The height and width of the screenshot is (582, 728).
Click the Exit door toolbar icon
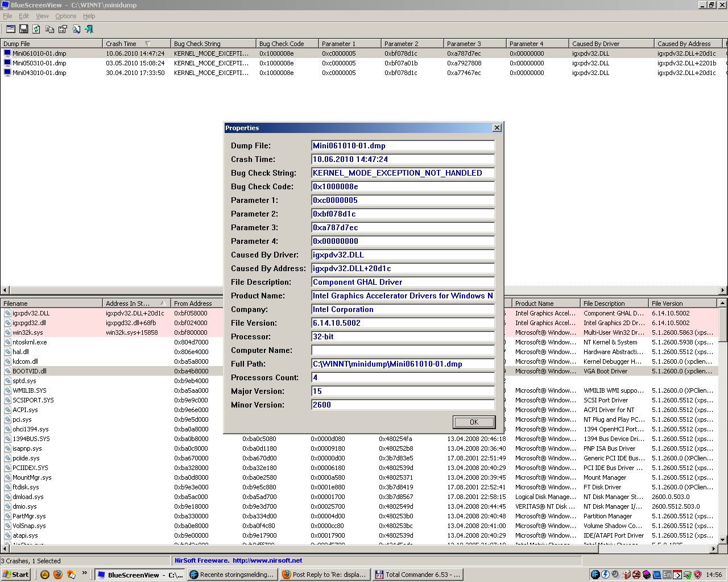[89, 29]
